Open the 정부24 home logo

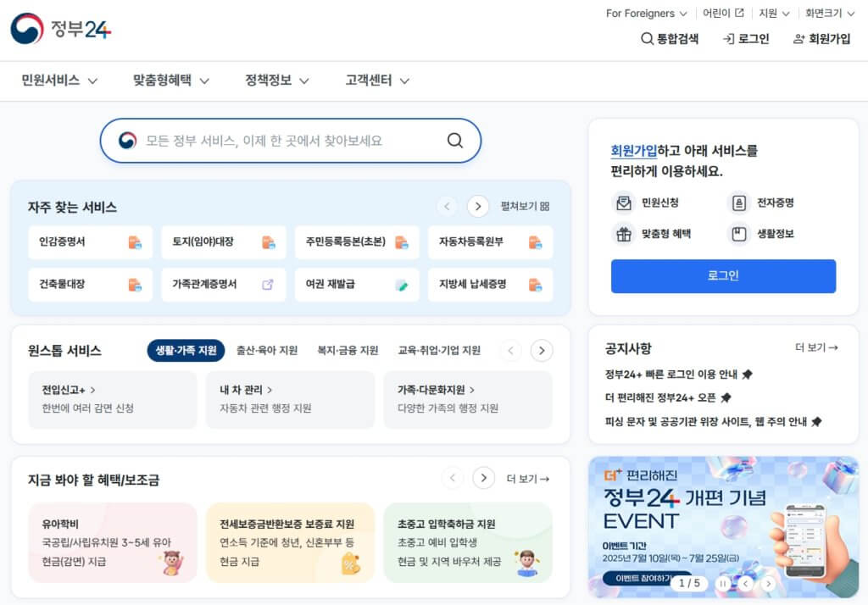coord(61,28)
